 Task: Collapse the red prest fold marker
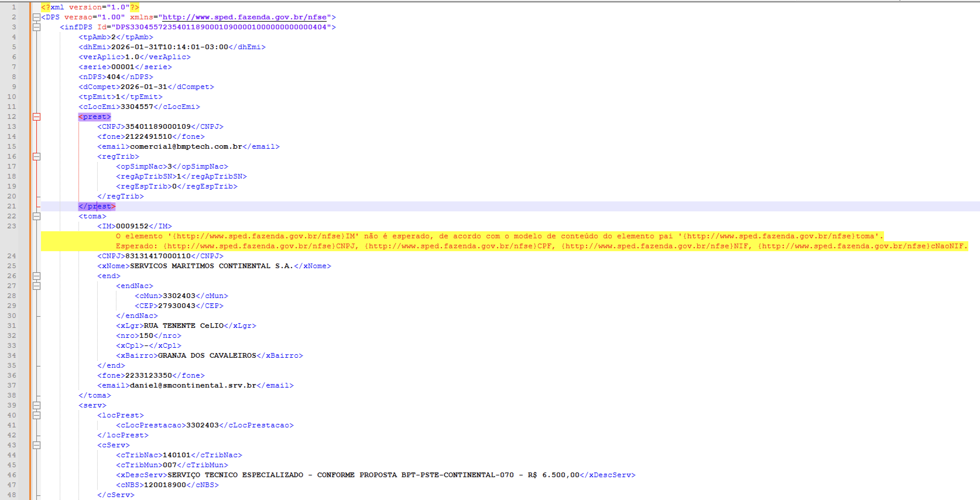pyautogui.click(x=37, y=117)
